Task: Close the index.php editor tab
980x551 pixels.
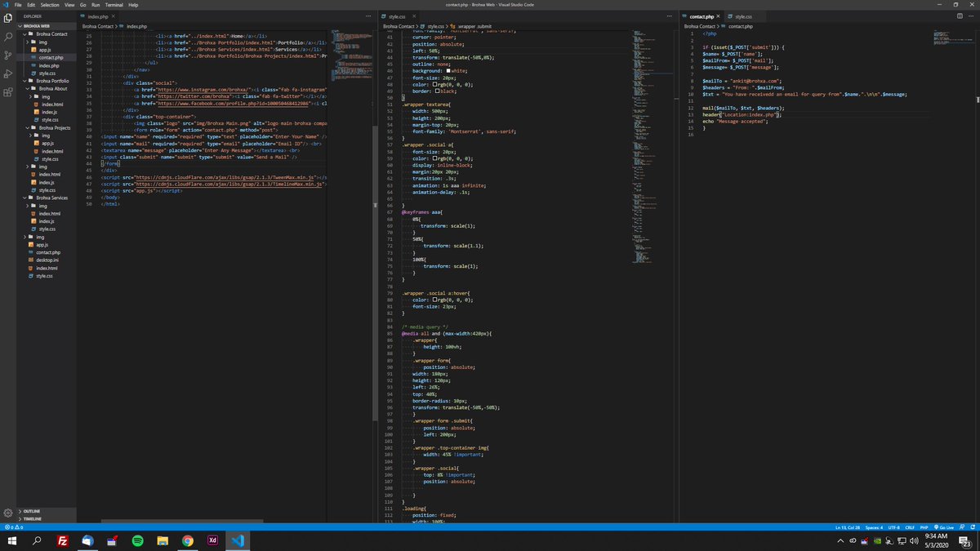Action: pos(114,16)
